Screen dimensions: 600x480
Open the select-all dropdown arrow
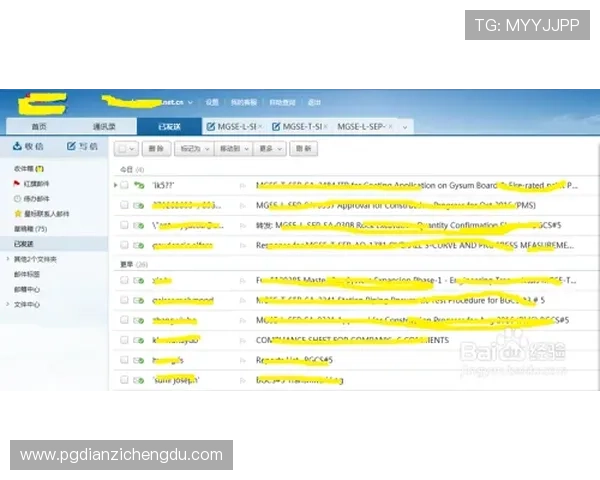coord(132,149)
